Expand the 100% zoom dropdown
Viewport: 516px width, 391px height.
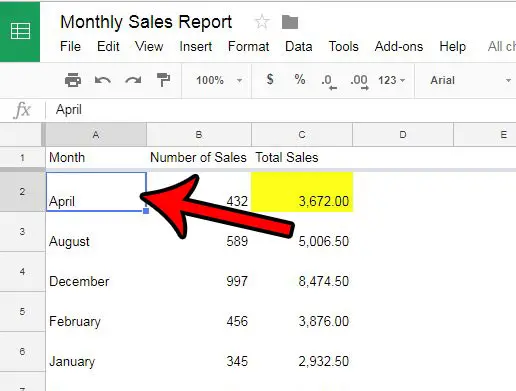coord(218,80)
